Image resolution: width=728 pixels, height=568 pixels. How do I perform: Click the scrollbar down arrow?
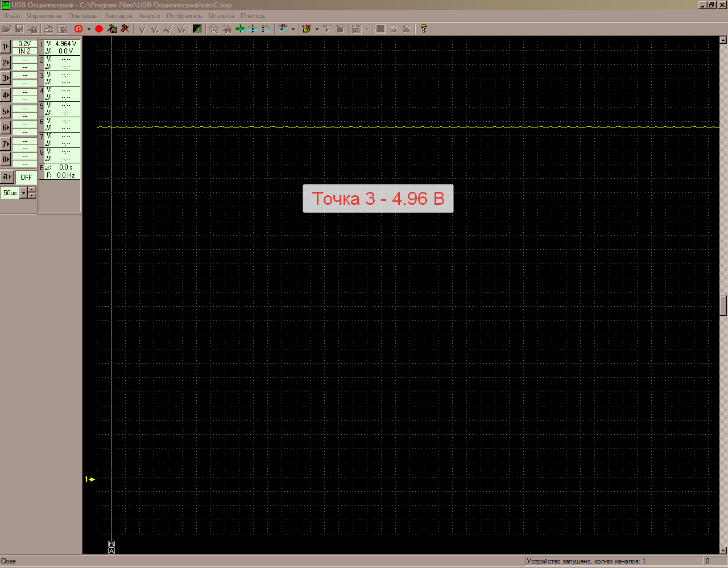pos(723,550)
